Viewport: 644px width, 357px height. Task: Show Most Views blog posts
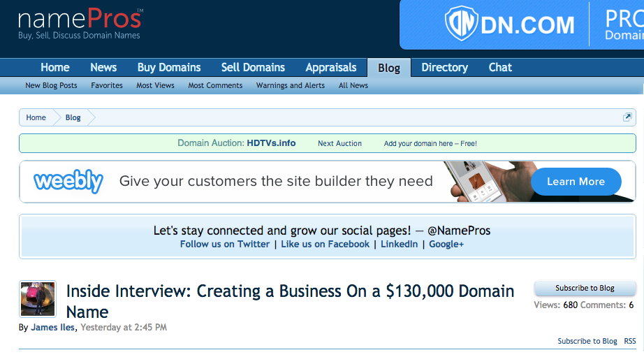coord(155,85)
